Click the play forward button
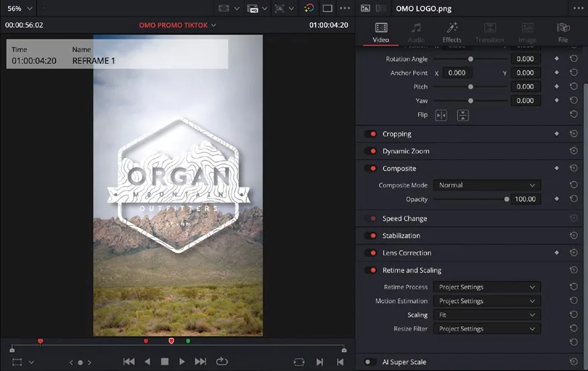Viewport: 588px width, 371px height. (x=182, y=362)
